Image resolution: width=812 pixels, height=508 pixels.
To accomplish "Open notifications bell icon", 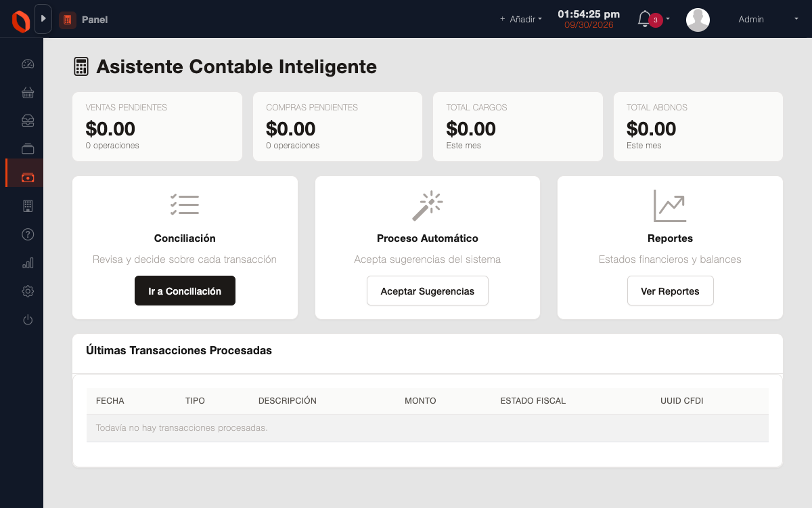I will tap(644, 19).
